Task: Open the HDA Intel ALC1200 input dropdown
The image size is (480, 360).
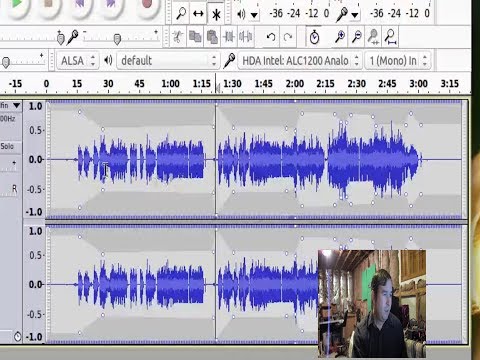Action: point(300,60)
